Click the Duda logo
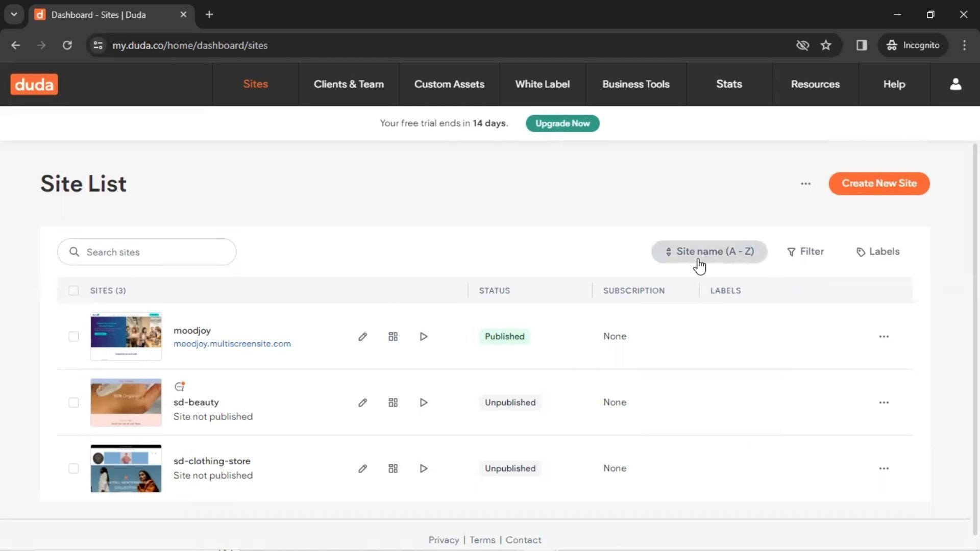 [x=34, y=84]
